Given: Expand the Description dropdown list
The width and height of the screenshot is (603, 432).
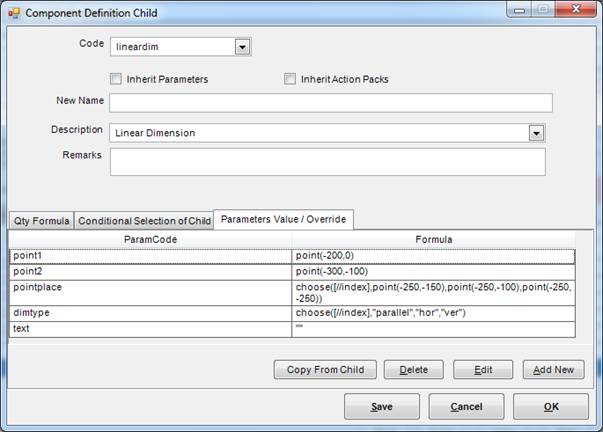Looking at the screenshot, I should pos(536,133).
